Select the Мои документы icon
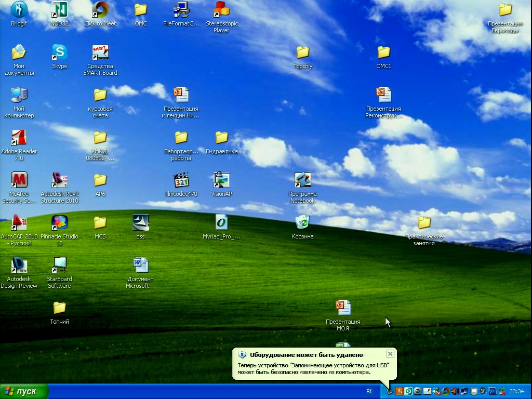This screenshot has height=399, width=532. tap(19, 60)
